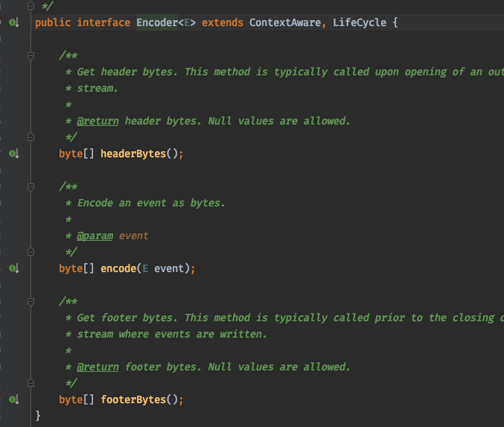Click the closing brace of the interface

click(38, 415)
